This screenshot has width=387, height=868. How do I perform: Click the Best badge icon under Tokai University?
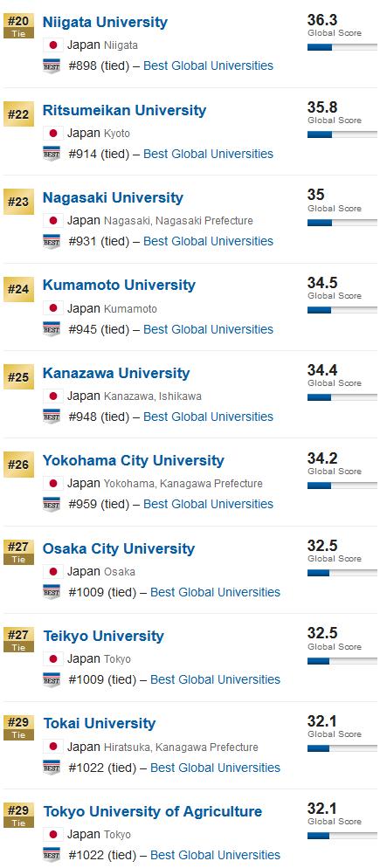click(52, 768)
